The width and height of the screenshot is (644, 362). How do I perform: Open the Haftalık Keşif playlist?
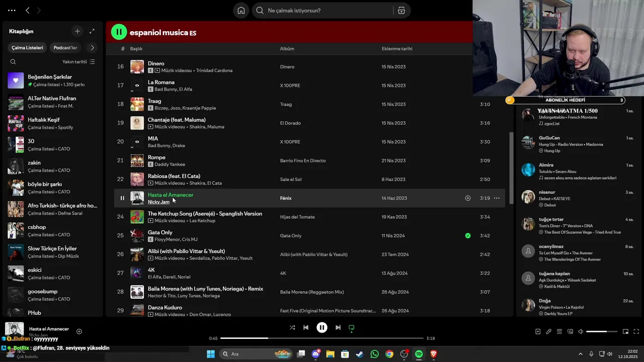coord(53,123)
